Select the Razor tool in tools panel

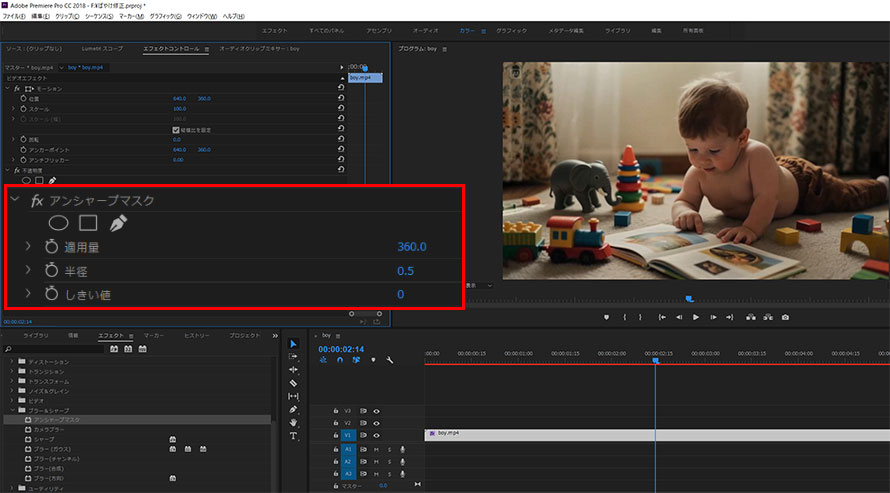click(x=293, y=383)
